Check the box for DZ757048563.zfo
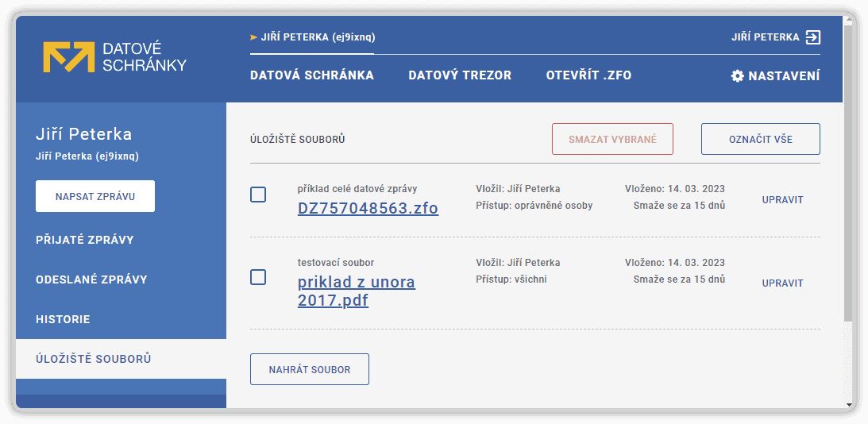This screenshot has height=424, width=868. coord(258,195)
